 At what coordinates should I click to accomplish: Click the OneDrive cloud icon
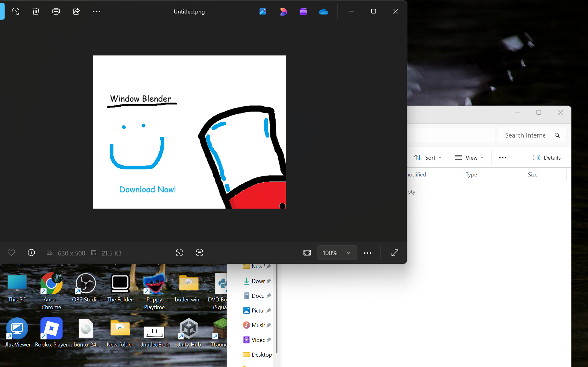coord(323,12)
